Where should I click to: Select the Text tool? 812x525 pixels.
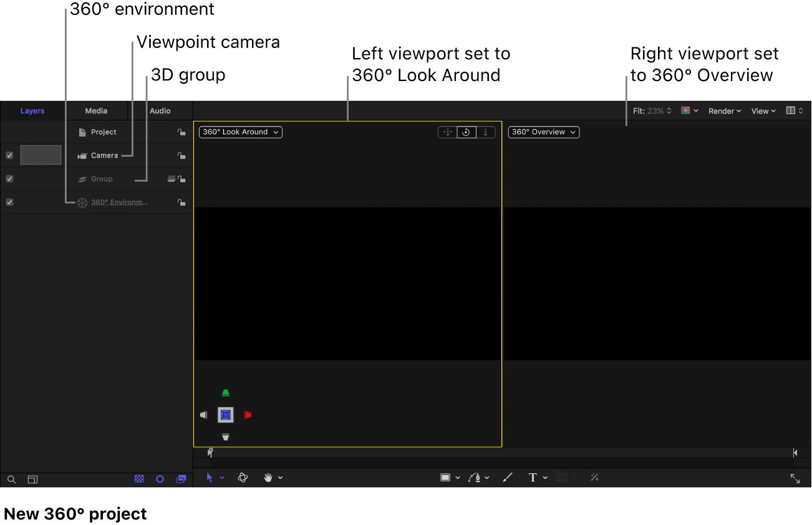click(x=533, y=478)
